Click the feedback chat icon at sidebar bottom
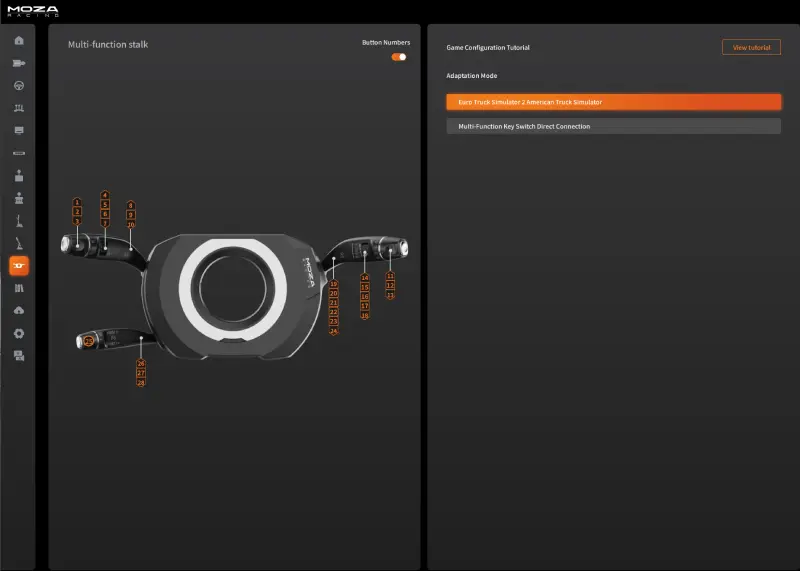The image size is (800, 571). 19,356
